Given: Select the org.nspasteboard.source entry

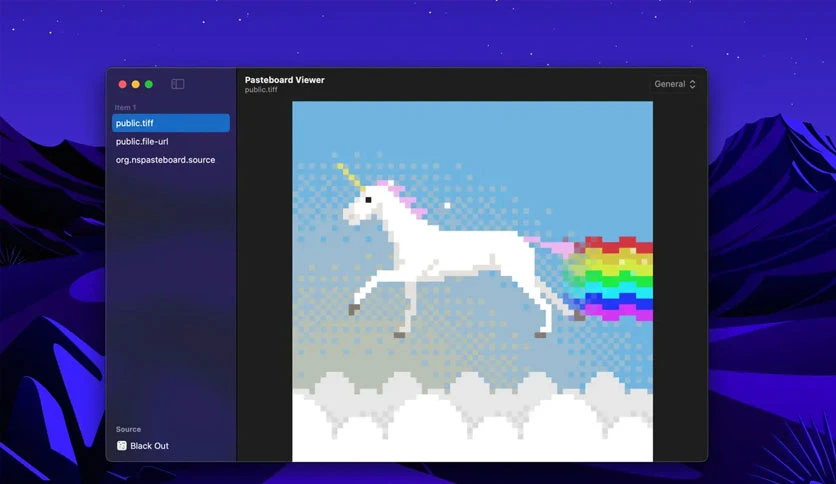Looking at the screenshot, I should (x=171, y=160).
